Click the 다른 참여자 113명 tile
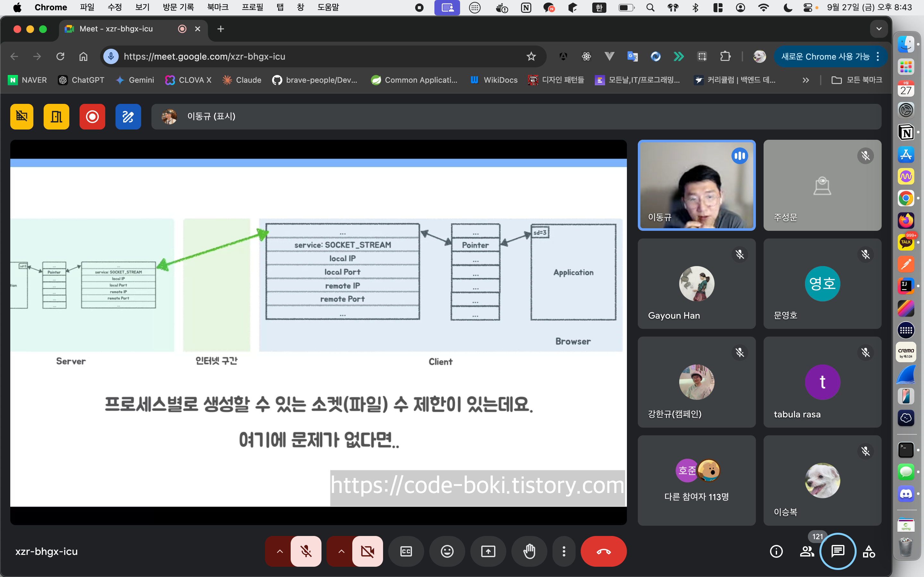Viewport: 924px width, 577px height. 697,480
